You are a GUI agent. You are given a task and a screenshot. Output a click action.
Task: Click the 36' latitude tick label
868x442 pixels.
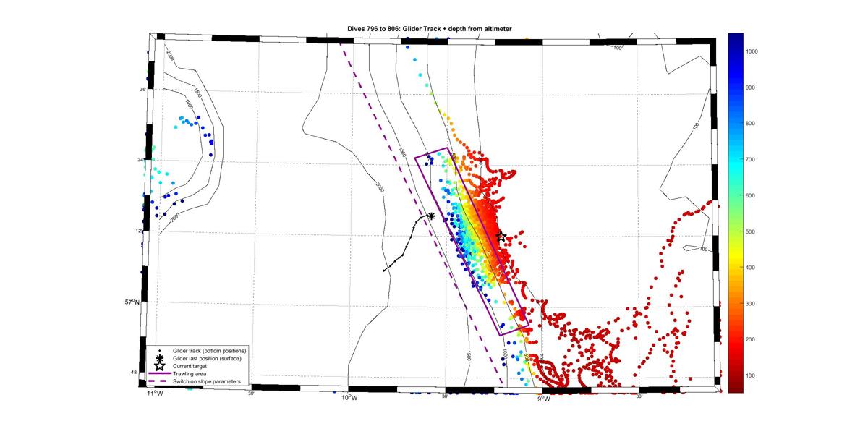(143, 90)
